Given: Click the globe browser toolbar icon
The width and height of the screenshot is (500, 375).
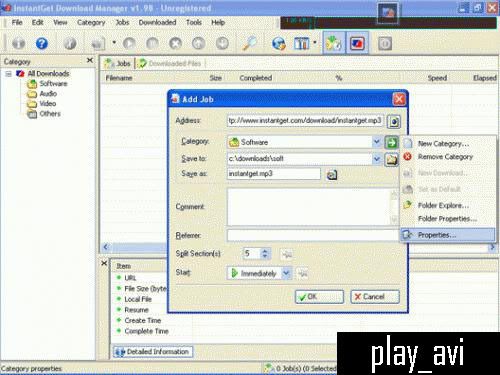Looking at the screenshot, I should tap(279, 43).
